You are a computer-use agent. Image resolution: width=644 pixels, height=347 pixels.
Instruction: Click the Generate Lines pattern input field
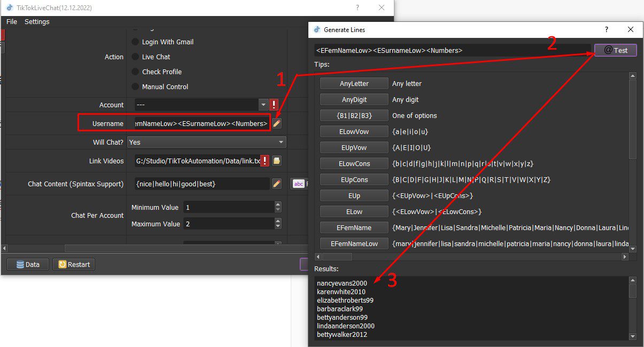[x=453, y=50]
